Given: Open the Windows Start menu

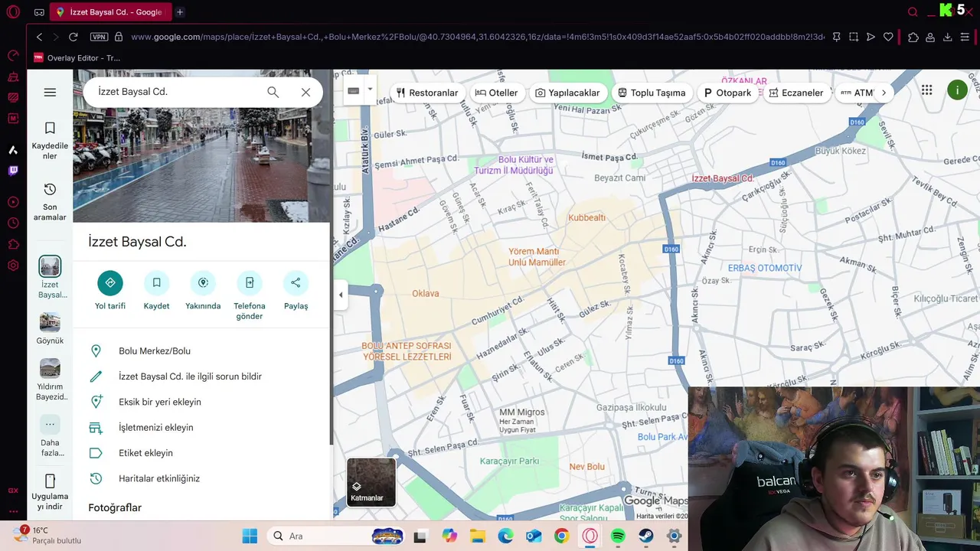Looking at the screenshot, I should (250, 536).
